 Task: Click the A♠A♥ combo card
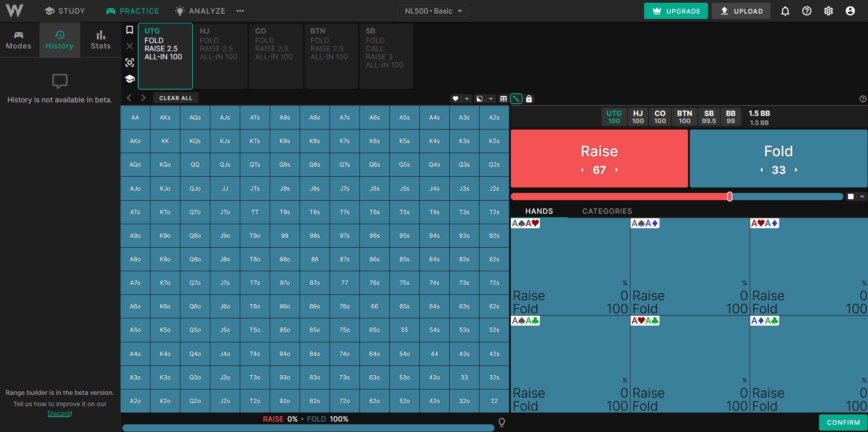(x=570, y=267)
